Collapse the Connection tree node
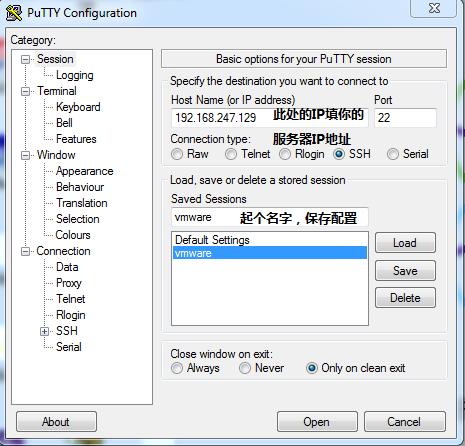Image resolution: width=465 pixels, height=446 pixels. point(25,251)
